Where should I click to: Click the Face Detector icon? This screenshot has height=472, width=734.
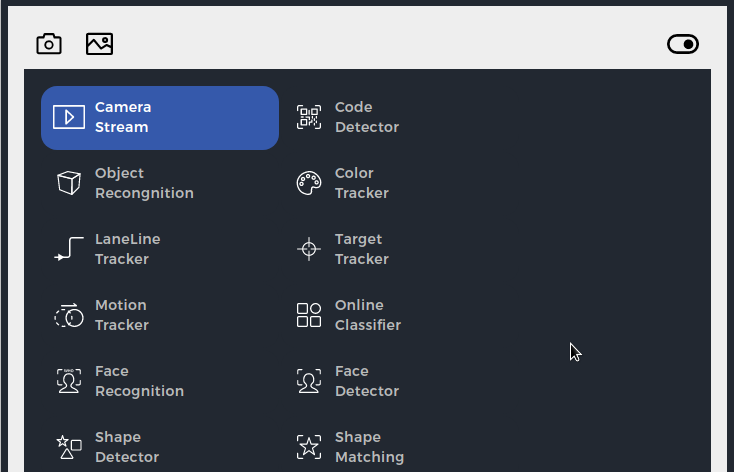point(309,381)
